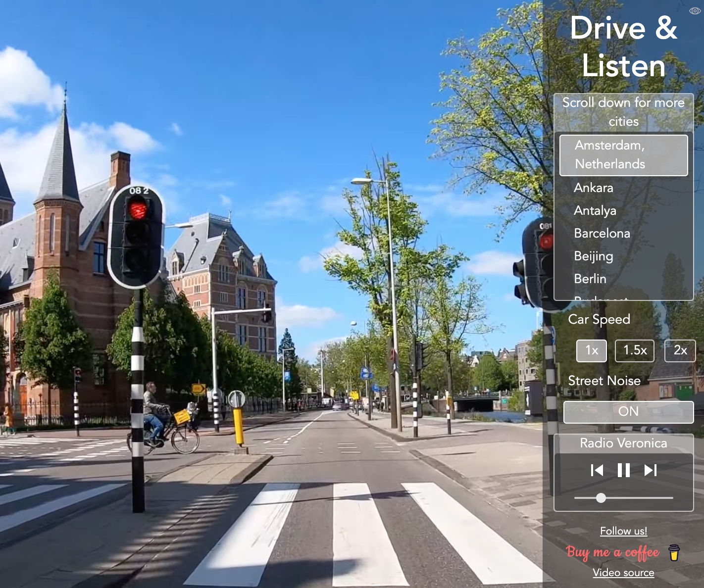Click the Radio Veronica station label
Viewport: 704px width, 588px height.
624,443
